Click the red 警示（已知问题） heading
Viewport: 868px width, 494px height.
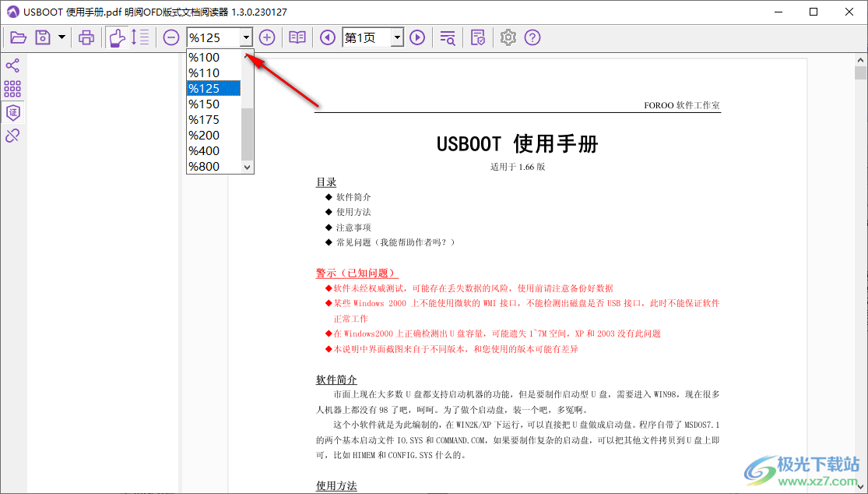click(357, 273)
